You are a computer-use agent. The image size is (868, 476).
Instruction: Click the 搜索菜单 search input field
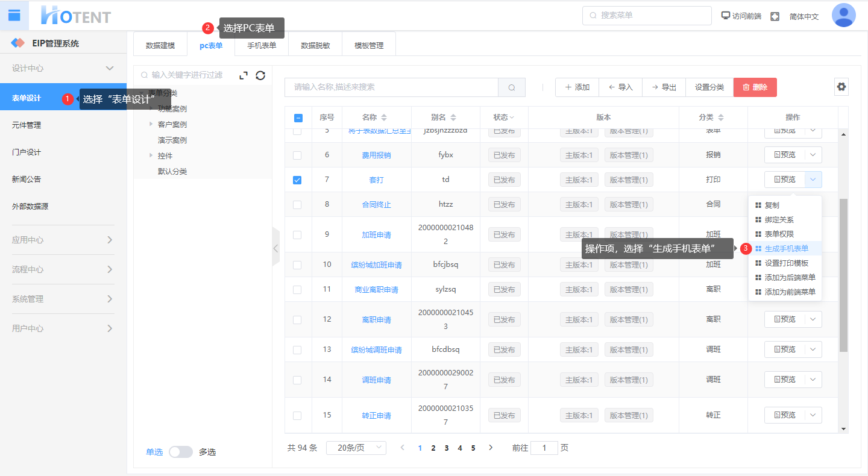[x=647, y=16]
